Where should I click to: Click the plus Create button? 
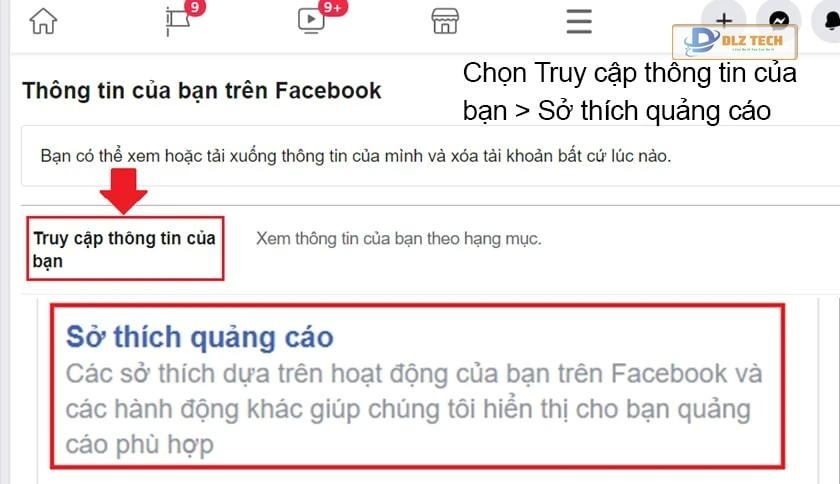[724, 20]
